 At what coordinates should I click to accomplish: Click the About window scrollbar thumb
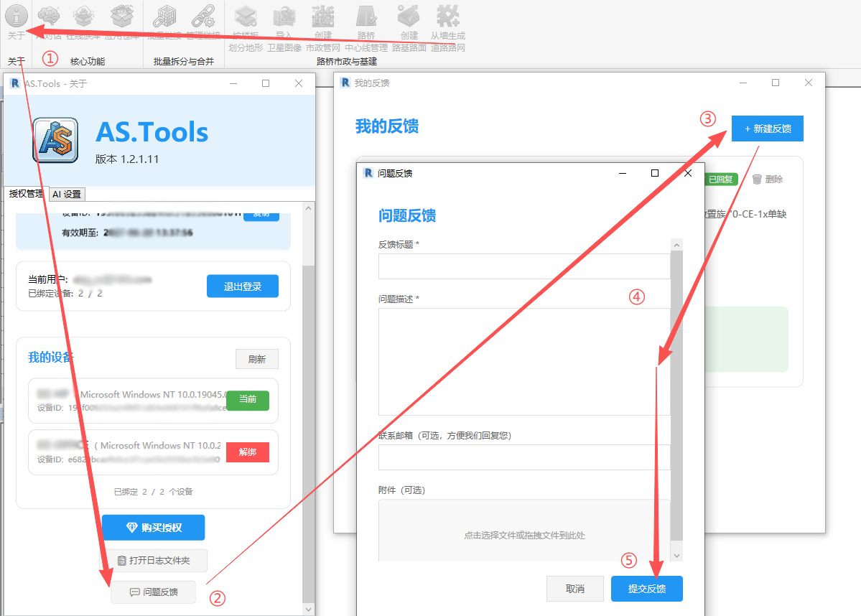309,434
